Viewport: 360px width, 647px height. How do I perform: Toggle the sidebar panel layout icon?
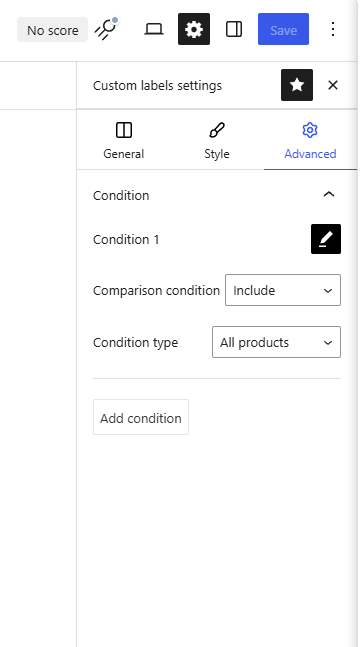(234, 29)
